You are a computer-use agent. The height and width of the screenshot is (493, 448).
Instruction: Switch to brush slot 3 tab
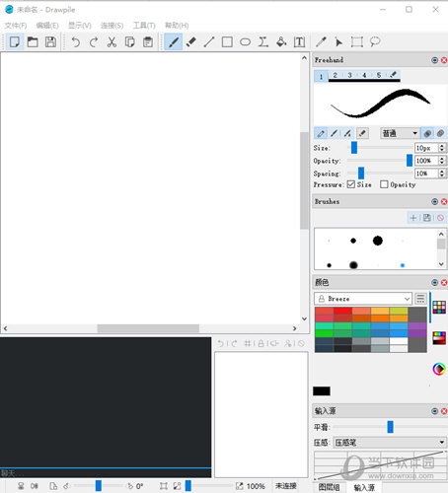[x=349, y=75]
